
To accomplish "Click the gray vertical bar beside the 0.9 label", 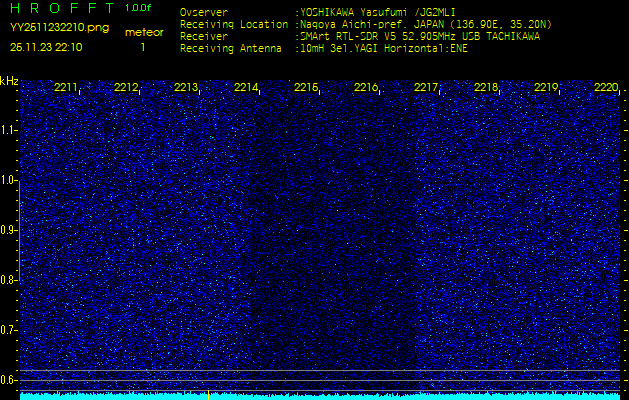I will (x=19, y=230).
